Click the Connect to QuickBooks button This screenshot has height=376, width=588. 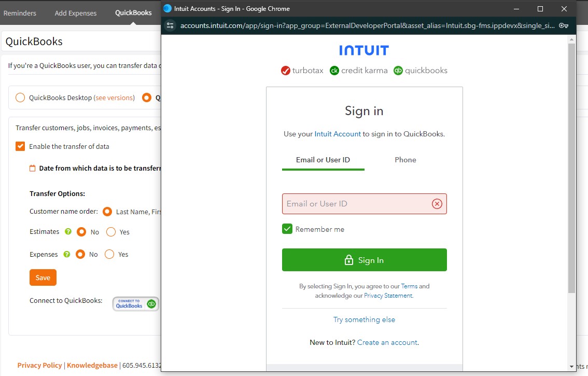[x=136, y=303]
